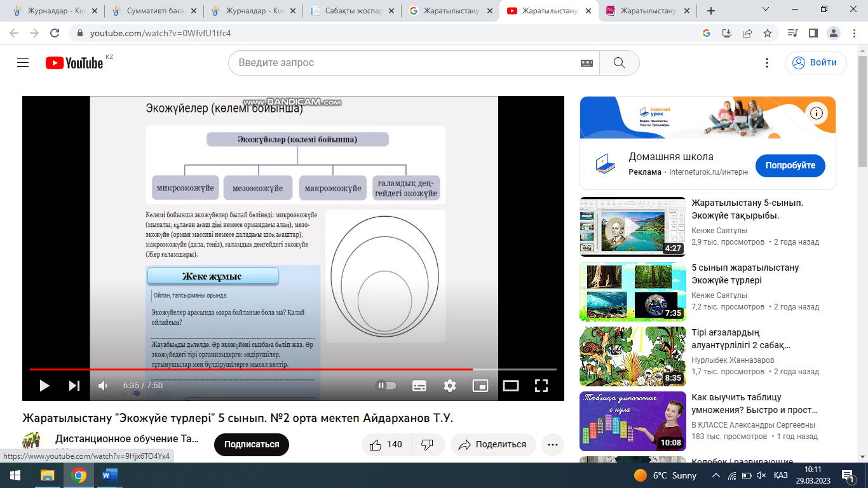This screenshot has height=488, width=868.
Task: Open a new browser tab
Action: [710, 11]
